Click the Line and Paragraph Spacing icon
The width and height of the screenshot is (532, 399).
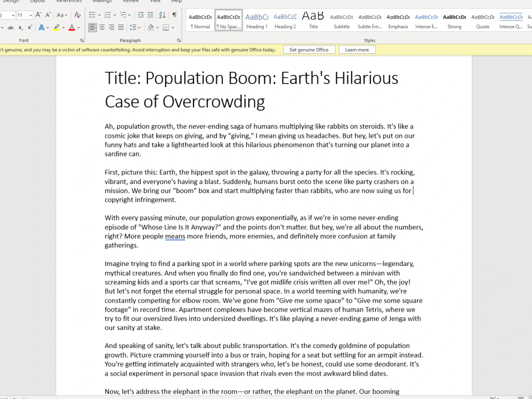coord(132,28)
